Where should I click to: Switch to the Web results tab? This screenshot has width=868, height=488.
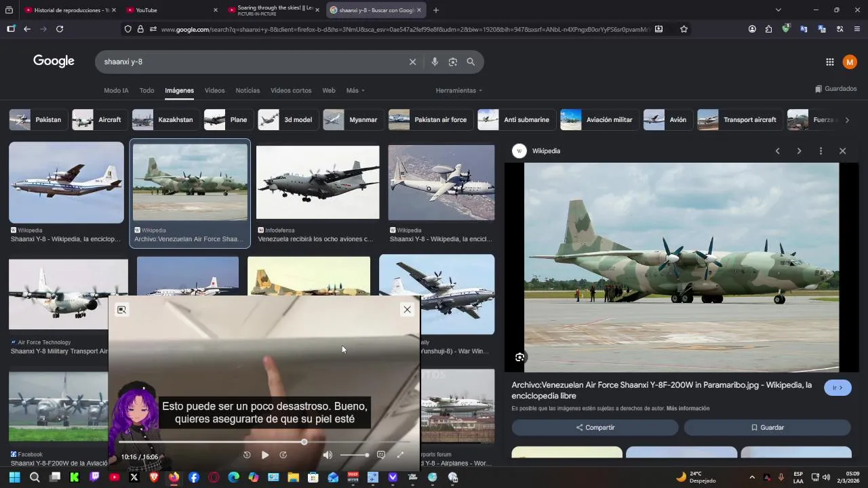click(329, 90)
